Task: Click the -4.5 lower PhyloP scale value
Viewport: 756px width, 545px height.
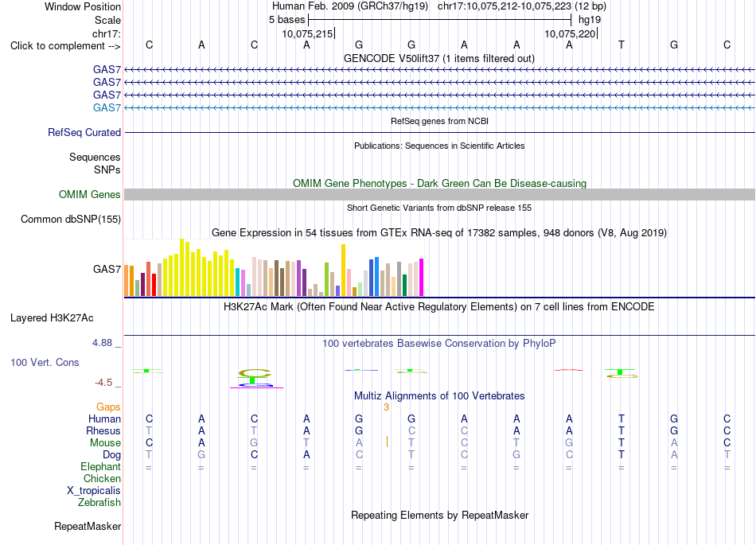Action: (x=103, y=383)
